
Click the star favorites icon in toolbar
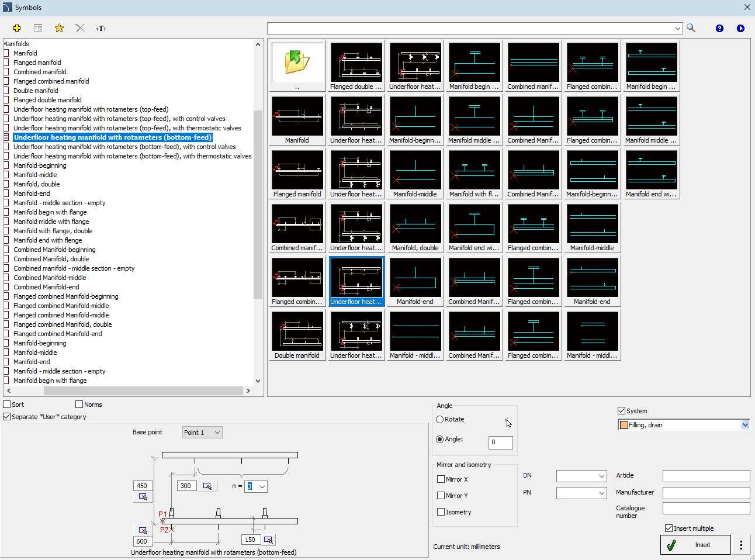tap(59, 28)
